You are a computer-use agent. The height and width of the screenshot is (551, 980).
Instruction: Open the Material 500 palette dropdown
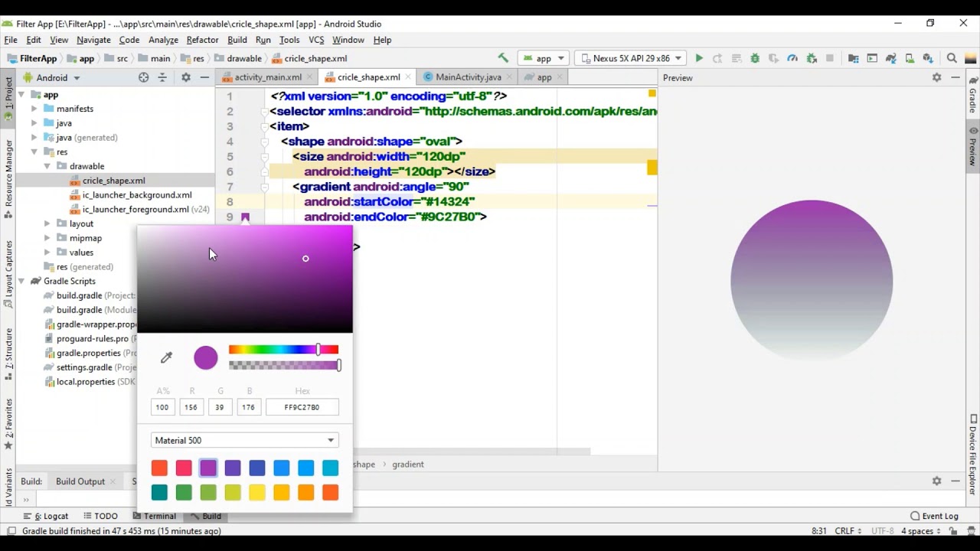click(245, 440)
